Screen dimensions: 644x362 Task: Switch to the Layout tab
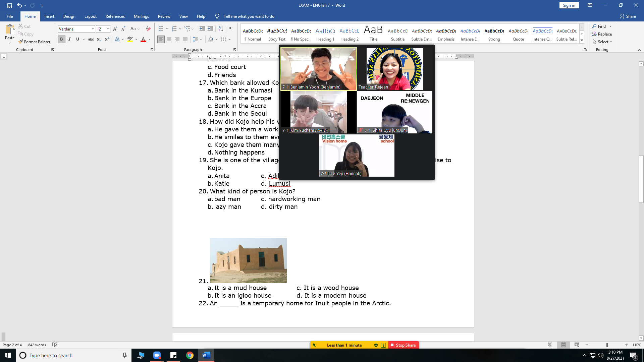[91, 16]
